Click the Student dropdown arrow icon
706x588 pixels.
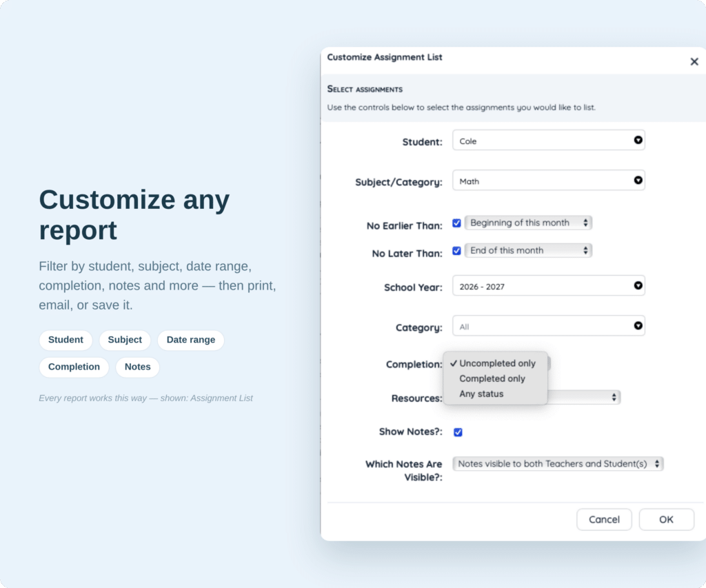(x=638, y=140)
